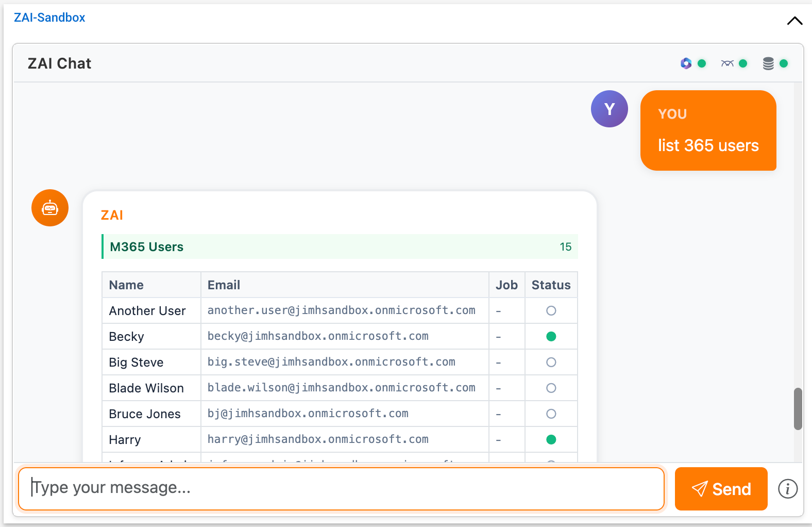Click the orange ZAI sender label

112,215
